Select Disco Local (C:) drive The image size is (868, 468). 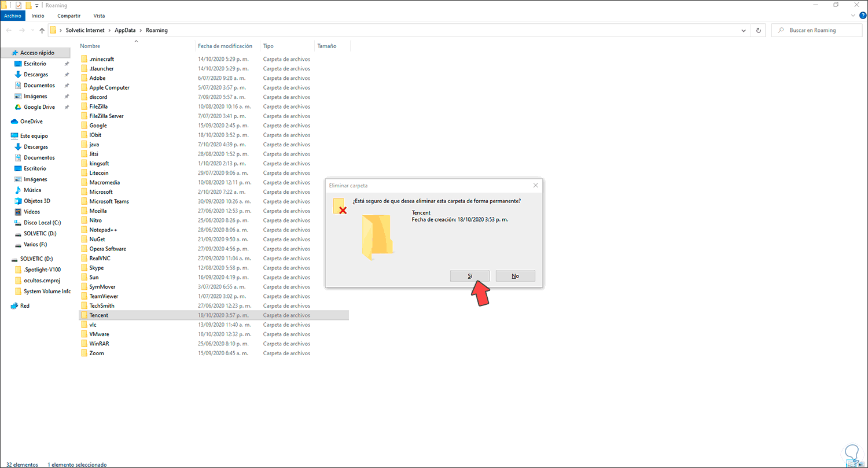pos(41,222)
